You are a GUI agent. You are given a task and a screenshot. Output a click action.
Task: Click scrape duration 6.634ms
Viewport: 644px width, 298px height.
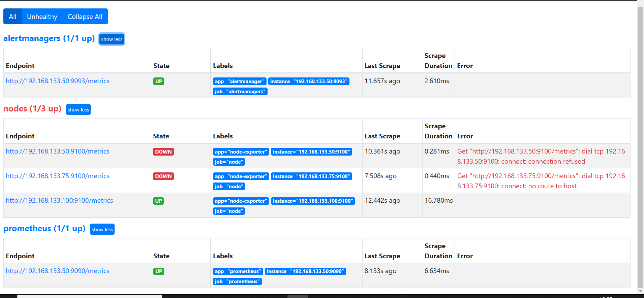(437, 271)
